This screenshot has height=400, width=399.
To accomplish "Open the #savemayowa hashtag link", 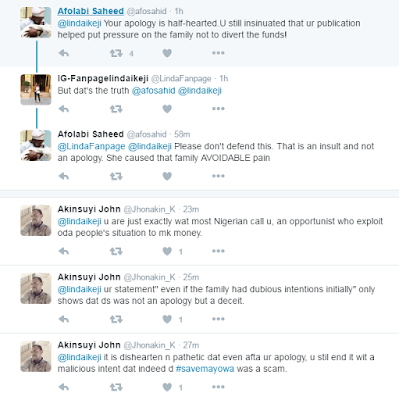I will [205, 369].
